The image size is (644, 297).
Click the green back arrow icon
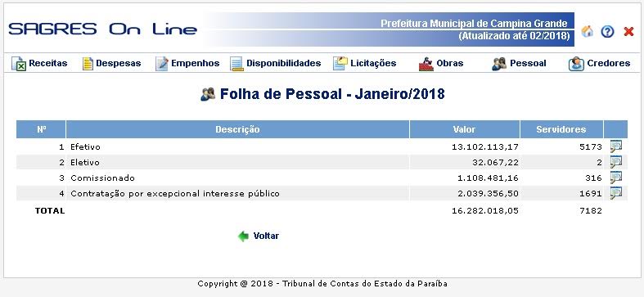pyautogui.click(x=244, y=236)
